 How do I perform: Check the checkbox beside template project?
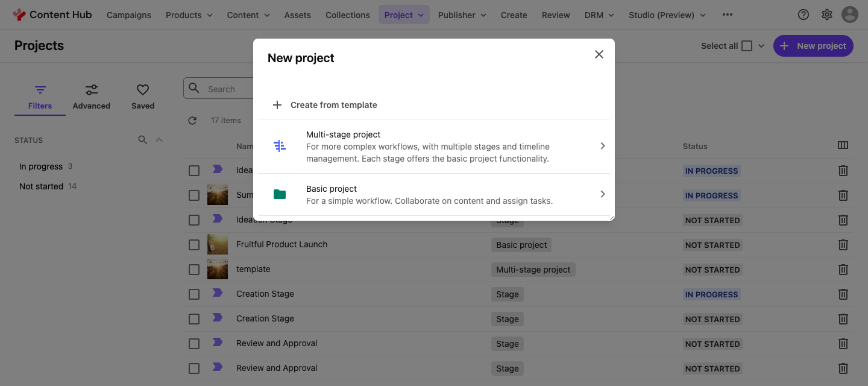(193, 270)
